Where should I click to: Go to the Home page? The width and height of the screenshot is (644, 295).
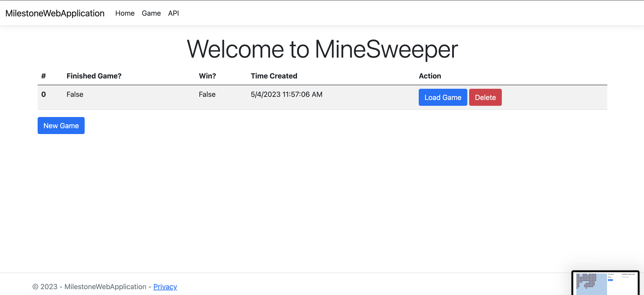[x=125, y=13]
